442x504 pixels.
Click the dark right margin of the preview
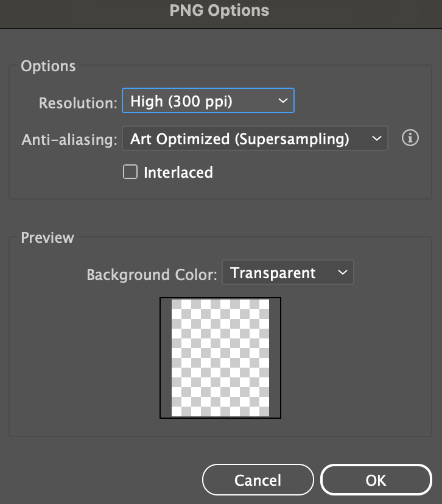tap(275, 358)
